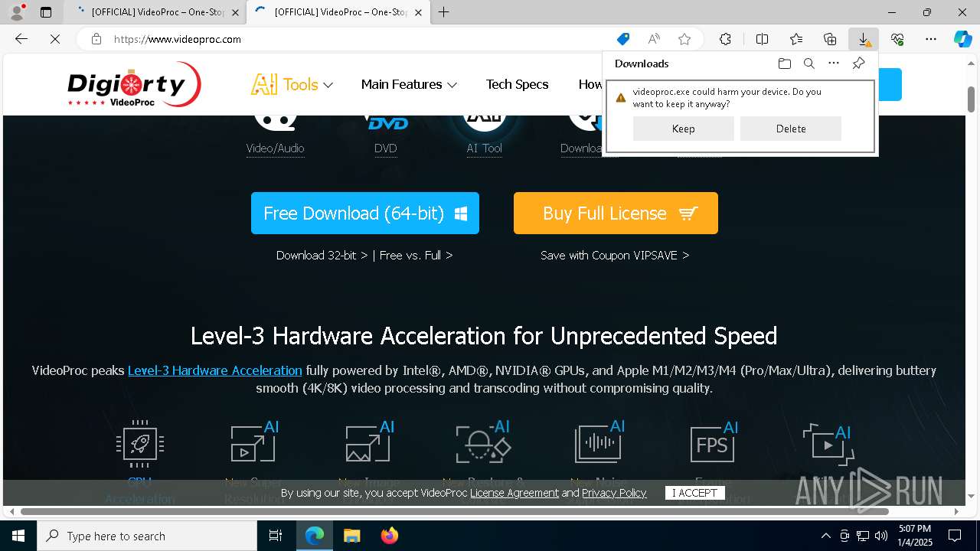Open the Collections icon
The height and width of the screenshot is (551, 980).
click(830, 39)
